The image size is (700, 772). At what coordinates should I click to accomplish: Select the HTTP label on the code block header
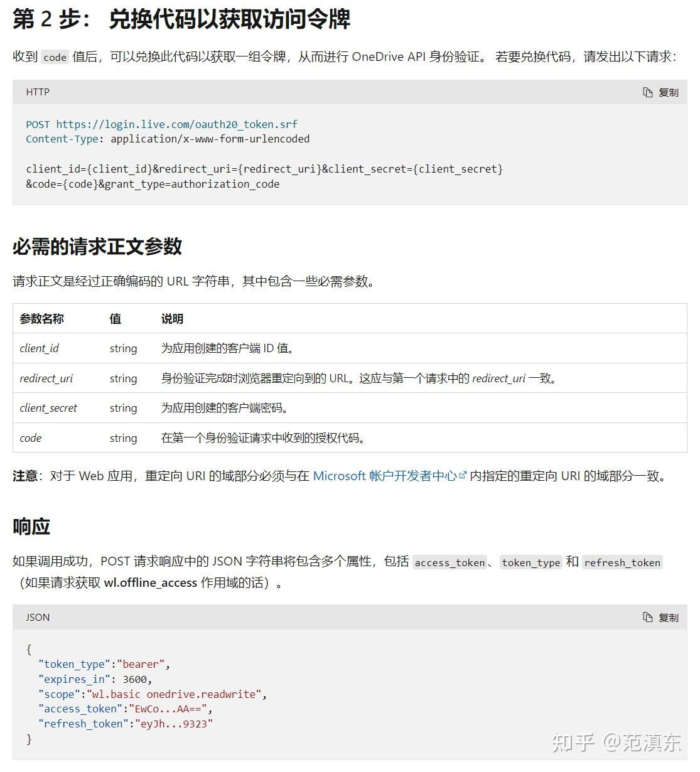click(38, 92)
